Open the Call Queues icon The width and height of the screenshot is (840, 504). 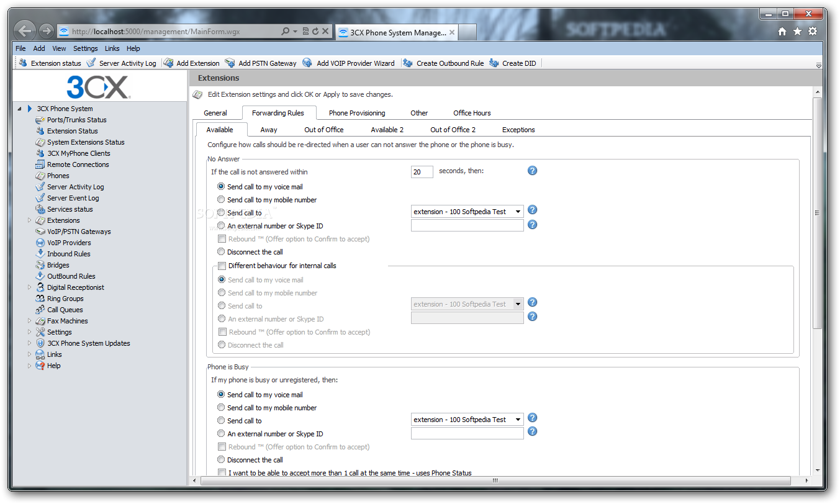pyautogui.click(x=40, y=310)
